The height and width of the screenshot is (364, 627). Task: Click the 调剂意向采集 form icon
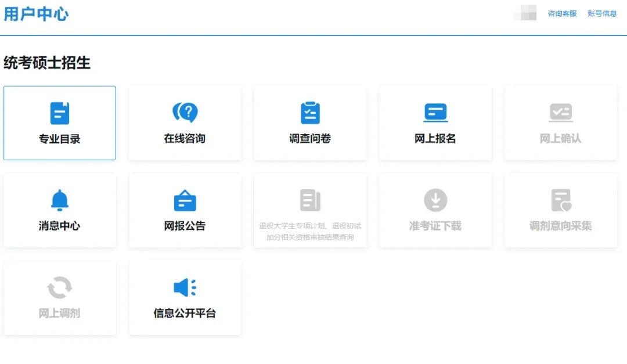(560, 200)
